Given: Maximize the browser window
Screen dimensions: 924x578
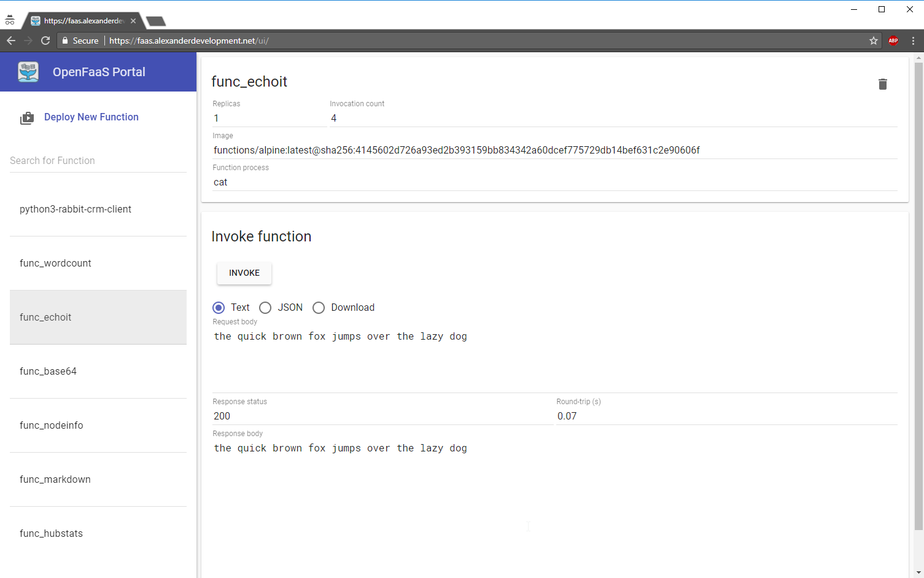Looking at the screenshot, I should pos(882,9).
